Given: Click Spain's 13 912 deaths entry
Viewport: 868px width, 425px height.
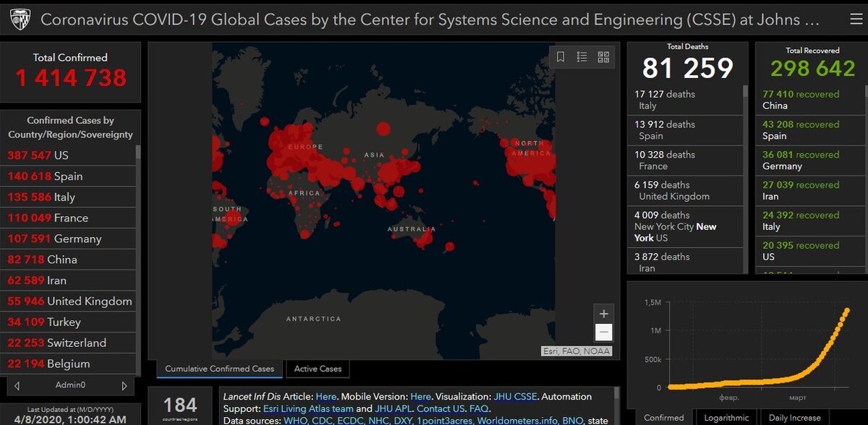Looking at the screenshot, I should click(x=685, y=130).
